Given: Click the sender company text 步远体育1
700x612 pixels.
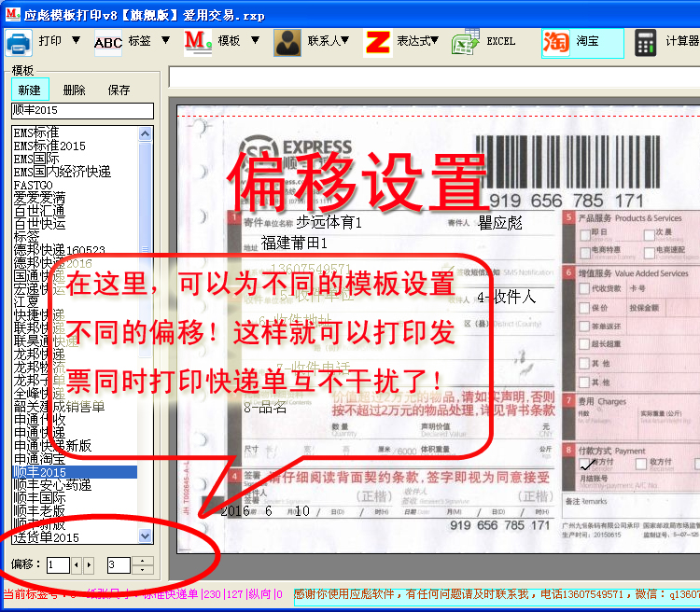Looking at the screenshot, I should pyautogui.click(x=329, y=222).
